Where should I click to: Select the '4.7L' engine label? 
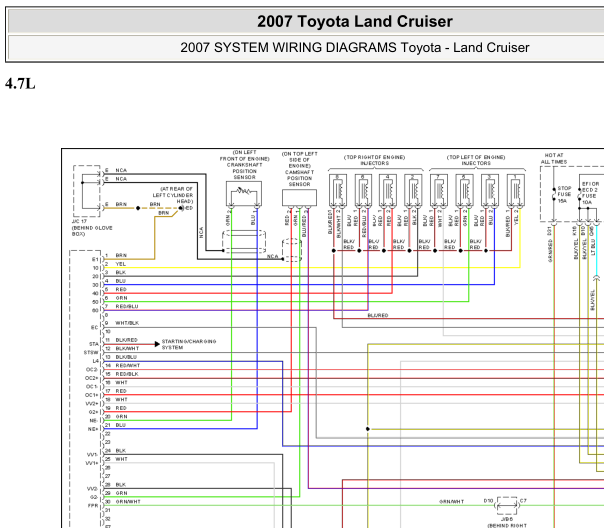tap(20, 84)
